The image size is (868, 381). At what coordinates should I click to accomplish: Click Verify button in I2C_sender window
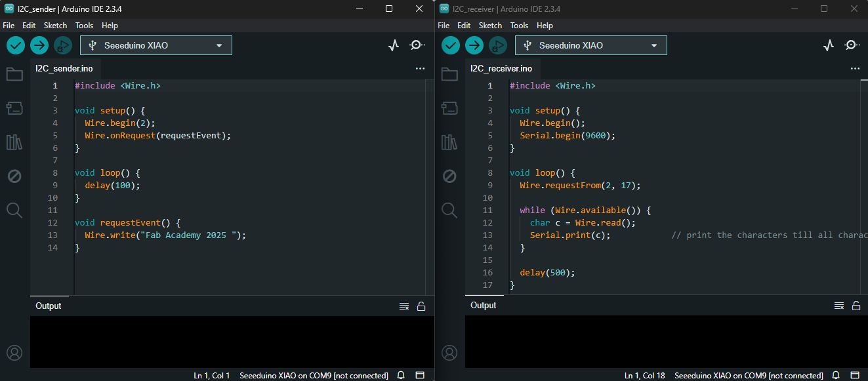click(x=16, y=45)
